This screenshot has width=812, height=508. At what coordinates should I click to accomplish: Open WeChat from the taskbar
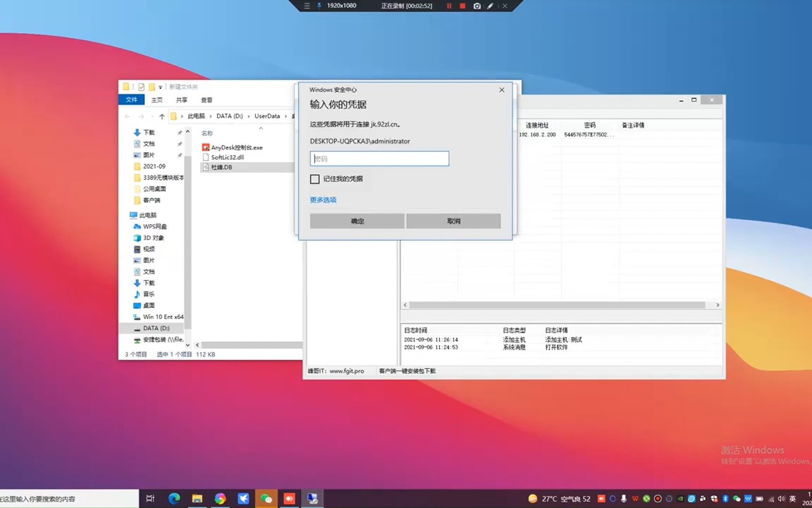coord(266,499)
